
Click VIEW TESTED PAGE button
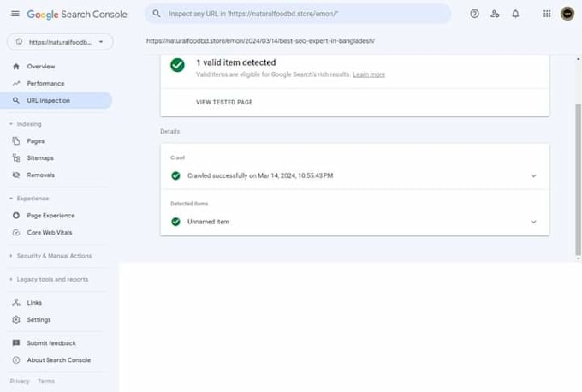tap(224, 102)
